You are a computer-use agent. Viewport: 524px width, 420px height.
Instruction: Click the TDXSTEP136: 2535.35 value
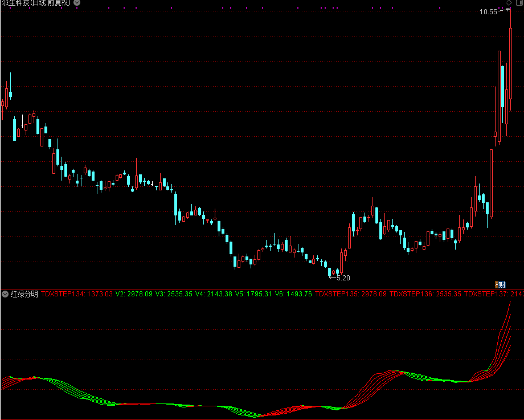pos(425,294)
